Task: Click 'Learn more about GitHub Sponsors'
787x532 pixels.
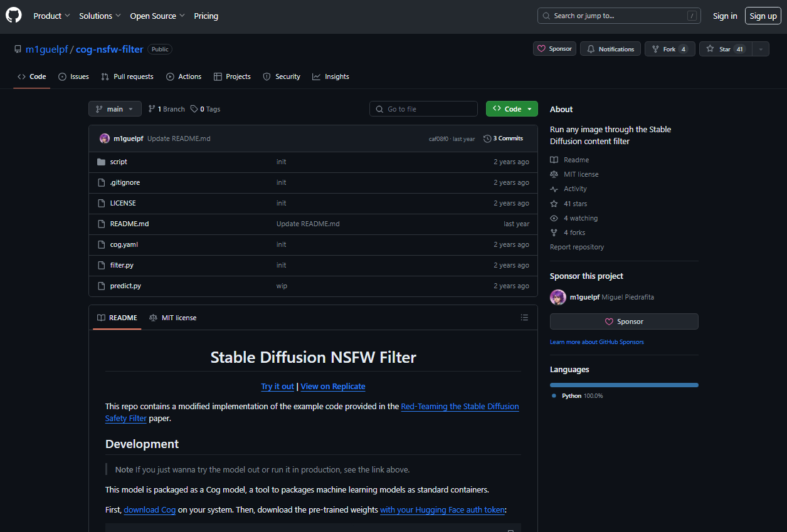Action: [x=597, y=342]
